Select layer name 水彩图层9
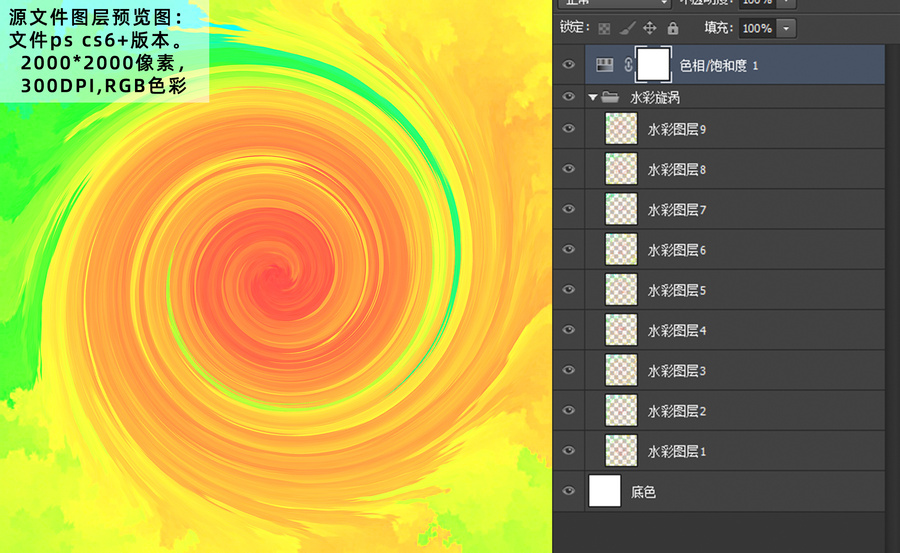The height and width of the screenshot is (553, 900). point(677,129)
